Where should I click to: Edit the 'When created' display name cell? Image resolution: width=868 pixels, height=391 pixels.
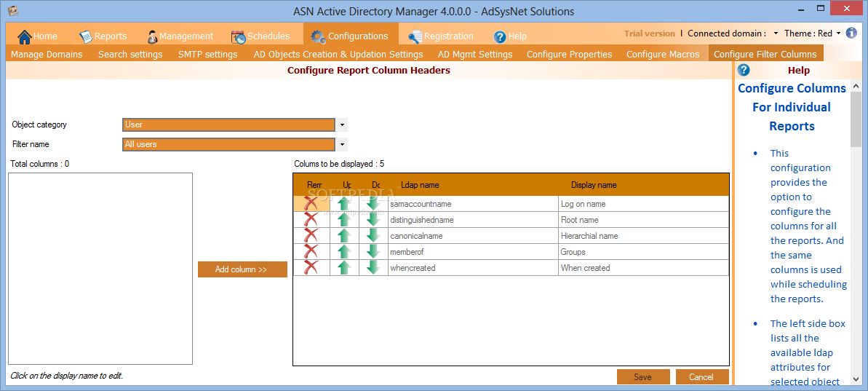click(644, 267)
